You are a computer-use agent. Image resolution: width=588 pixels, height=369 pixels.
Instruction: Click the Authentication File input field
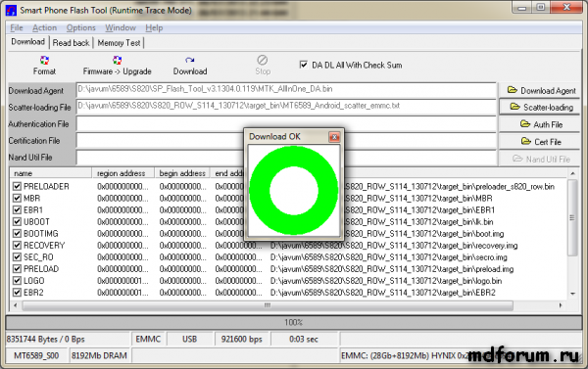[x=286, y=123]
